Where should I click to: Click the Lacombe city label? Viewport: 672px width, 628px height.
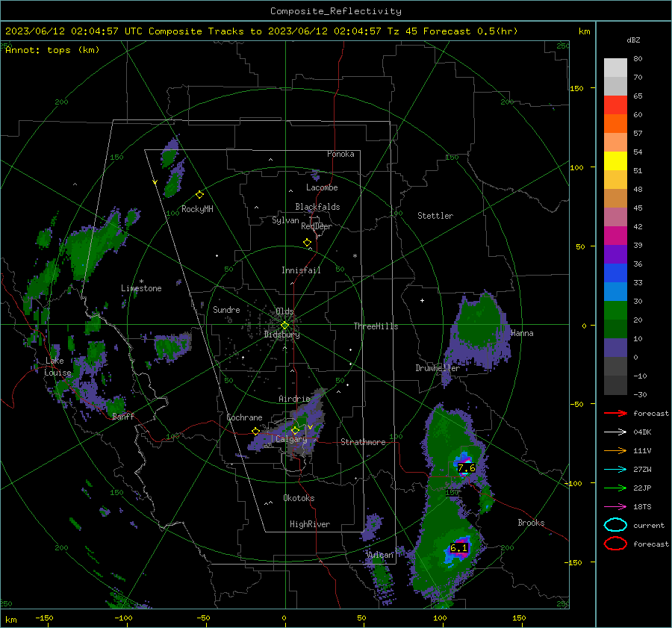322,187
